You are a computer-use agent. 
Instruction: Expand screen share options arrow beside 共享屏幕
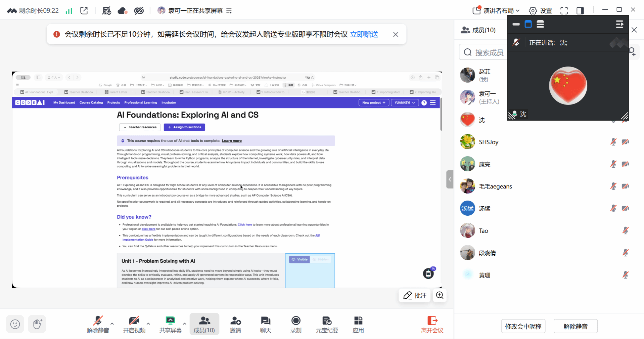coord(184,324)
